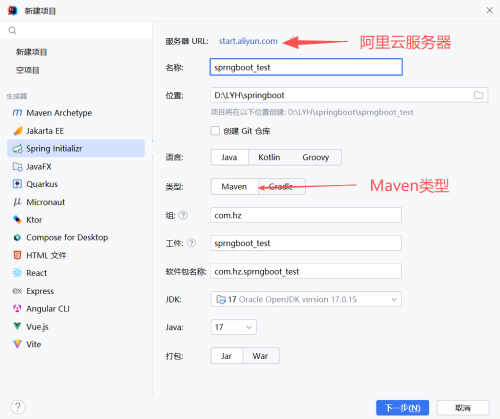Enable the create Git repository checkbox
This screenshot has width=500, height=419.
tap(215, 131)
